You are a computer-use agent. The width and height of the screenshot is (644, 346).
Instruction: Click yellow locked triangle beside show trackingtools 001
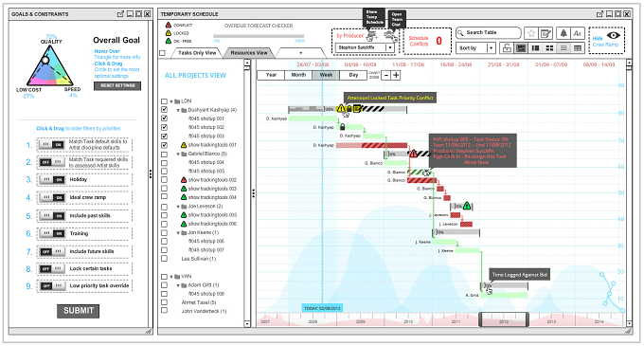[184, 145]
